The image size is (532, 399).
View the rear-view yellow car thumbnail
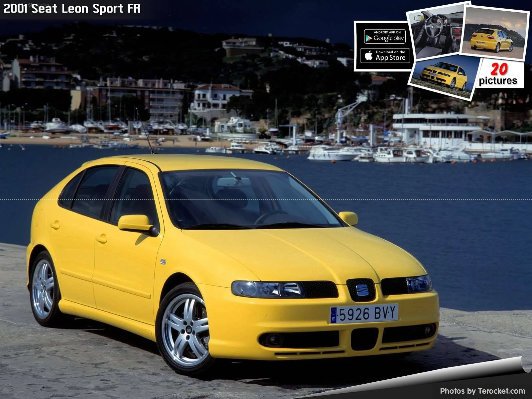tap(494, 33)
